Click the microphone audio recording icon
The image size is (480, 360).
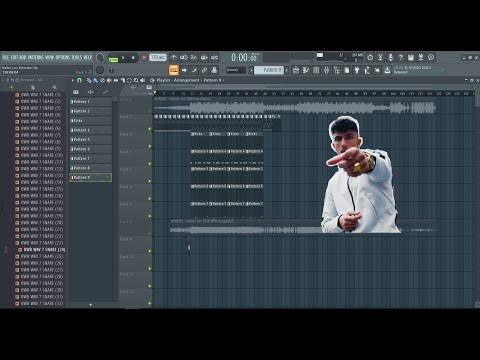390,57
